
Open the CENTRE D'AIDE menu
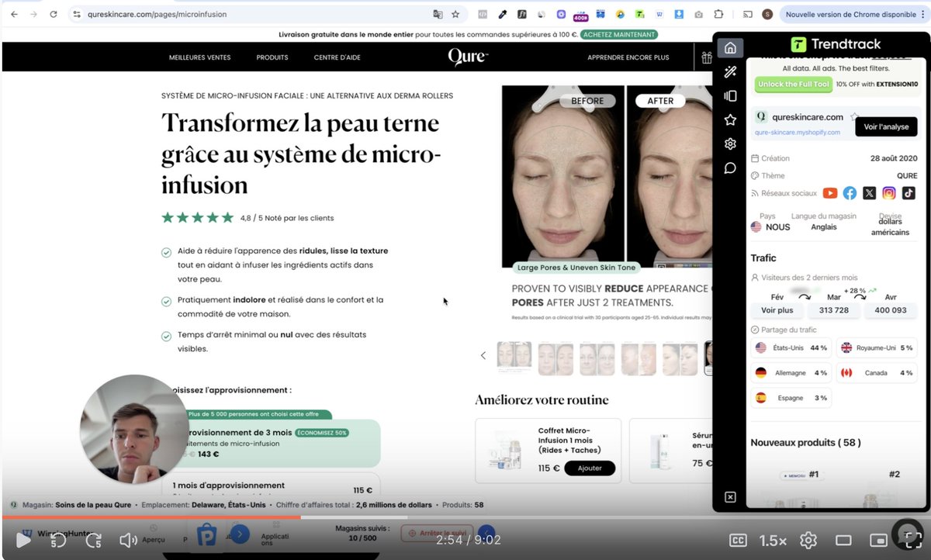click(x=337, y=57)
